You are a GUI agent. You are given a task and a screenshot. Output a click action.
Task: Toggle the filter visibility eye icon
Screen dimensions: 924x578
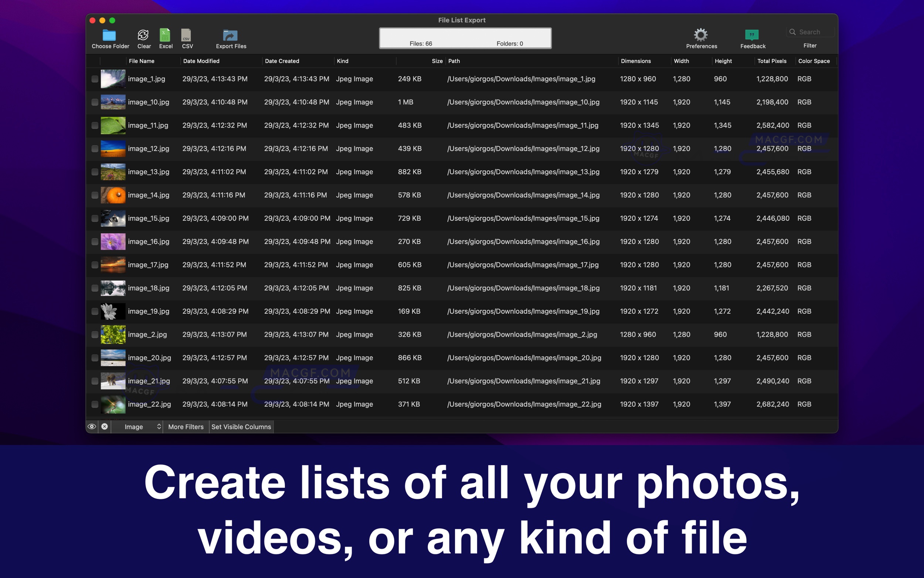pos(92,427)
